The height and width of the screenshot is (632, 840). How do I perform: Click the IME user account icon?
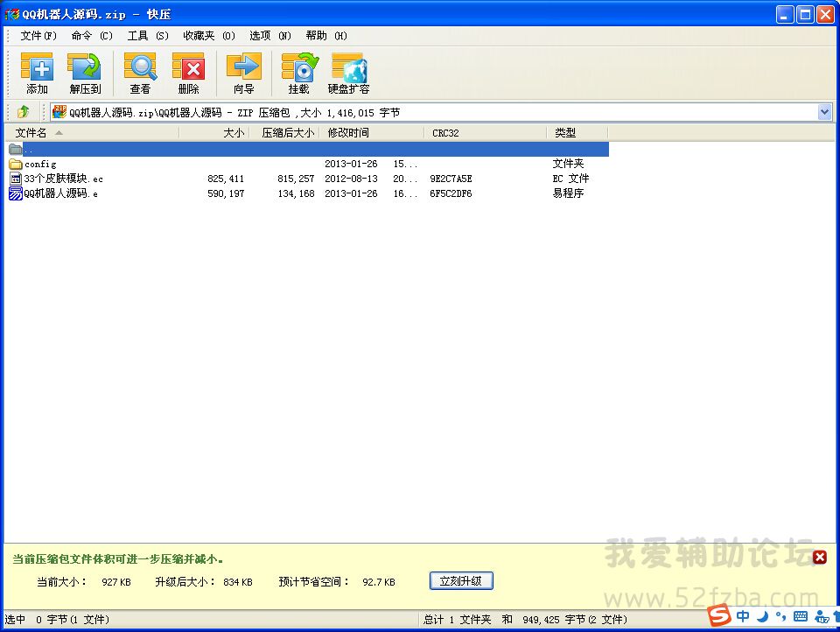coord(822,617)
